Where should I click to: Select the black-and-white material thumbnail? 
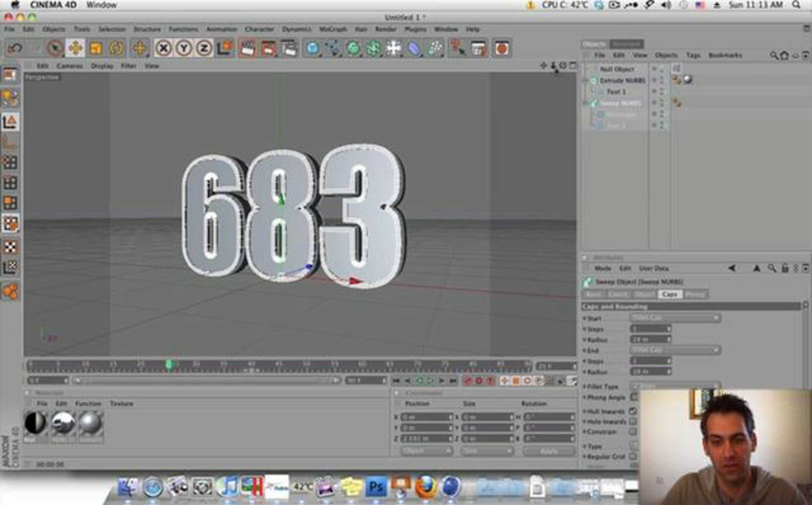[35, 422]
